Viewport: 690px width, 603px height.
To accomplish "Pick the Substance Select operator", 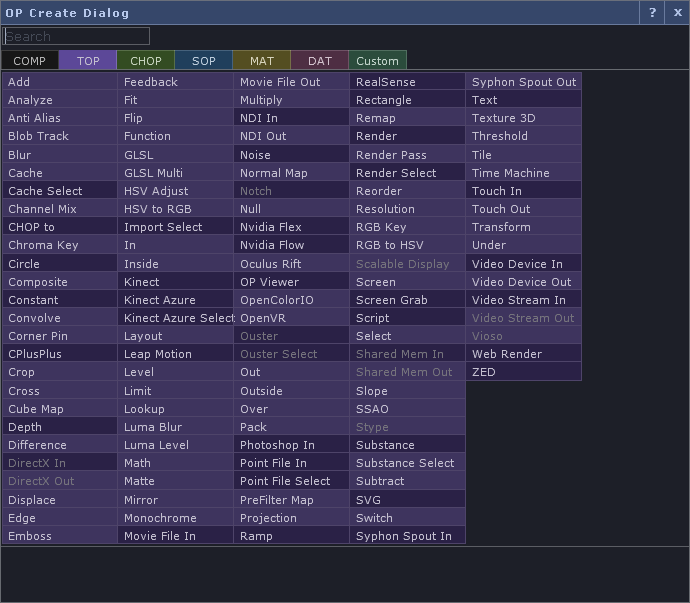I will click(x=407, y=463).
